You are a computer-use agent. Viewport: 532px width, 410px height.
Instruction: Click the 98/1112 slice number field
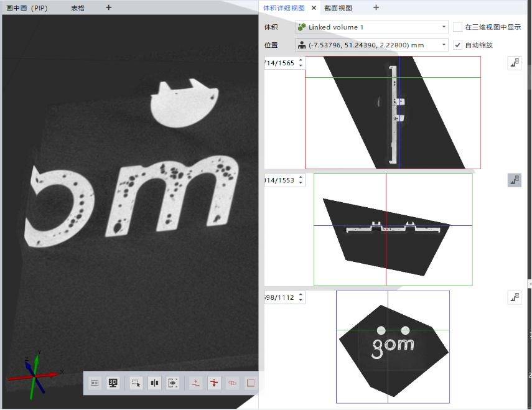pyautogui.click(x=280, y=298)
